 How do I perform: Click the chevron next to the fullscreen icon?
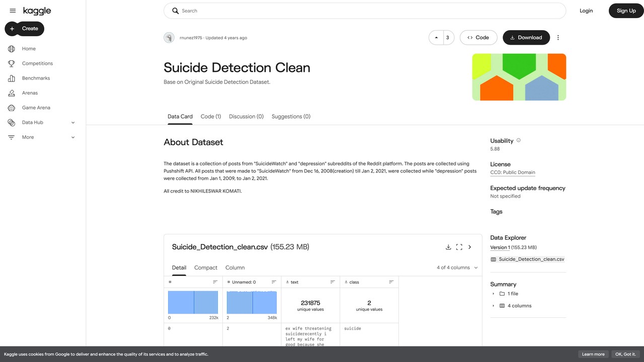470,247
